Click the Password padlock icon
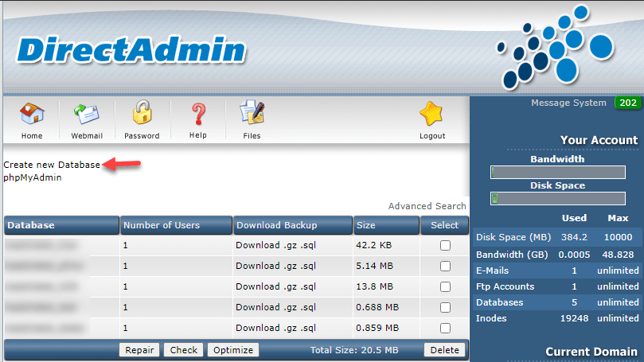Image resolution: width=644 pixels, height=362 pixels. pyautogui.click(x=142, y=112)
